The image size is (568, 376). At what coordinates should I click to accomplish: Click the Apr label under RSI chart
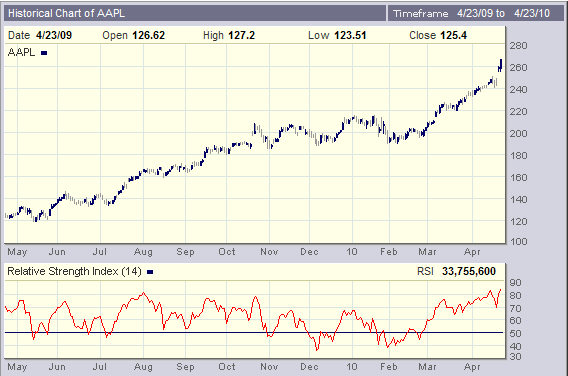[472, 367]
